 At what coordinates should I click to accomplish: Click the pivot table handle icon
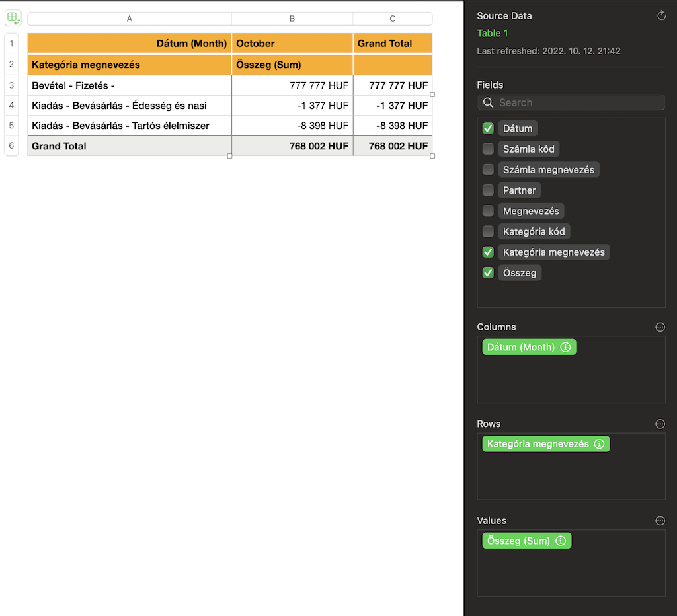point(13,18)
